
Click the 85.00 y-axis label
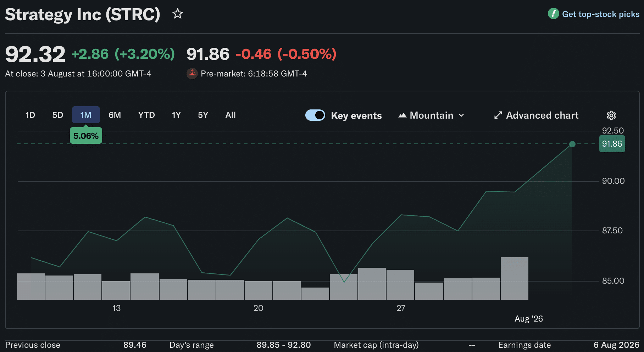click(613, 281)
